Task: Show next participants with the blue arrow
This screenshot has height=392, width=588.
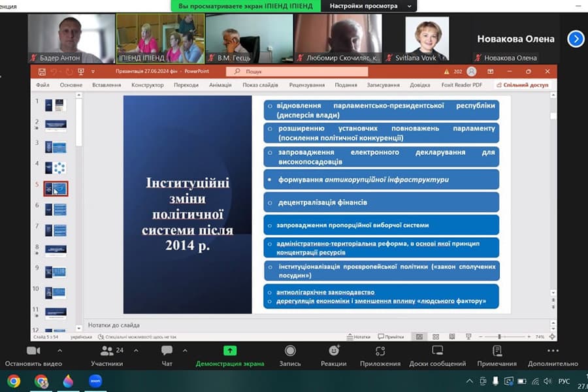Action: pyautogui.click(x=576, y=39)
